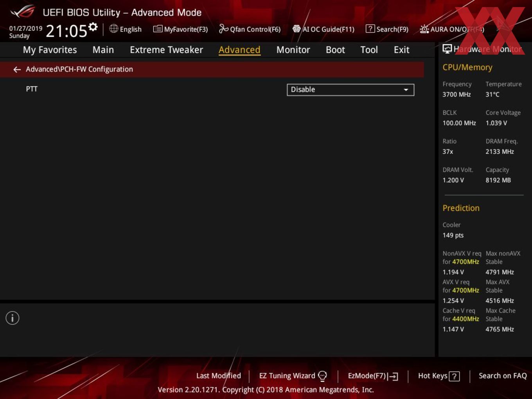Switch to the Main tab
532x399 pixels.
click(x=103, y=50)
